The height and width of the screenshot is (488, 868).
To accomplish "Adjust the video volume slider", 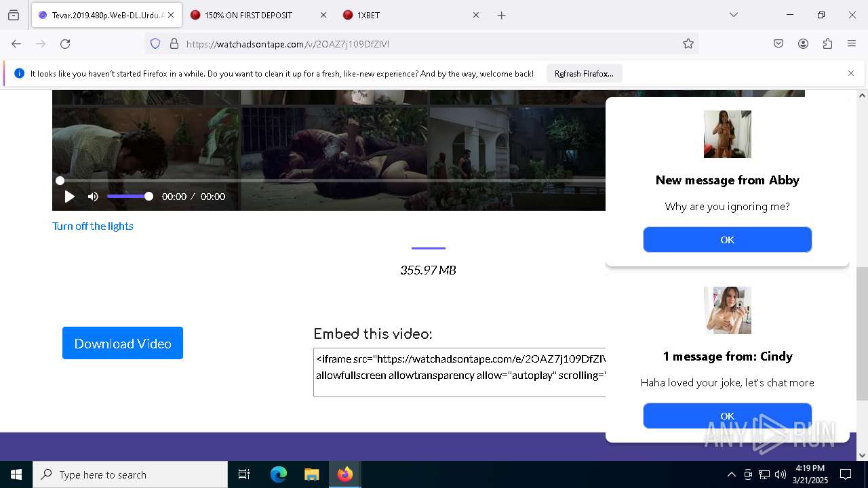I will point(130,197).
